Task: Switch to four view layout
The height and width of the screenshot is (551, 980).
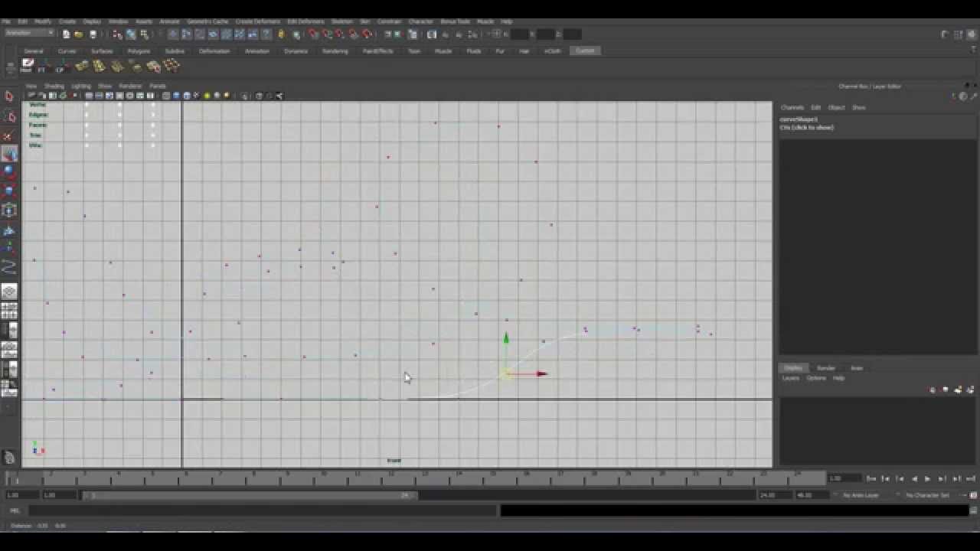Action: point(9,311)
